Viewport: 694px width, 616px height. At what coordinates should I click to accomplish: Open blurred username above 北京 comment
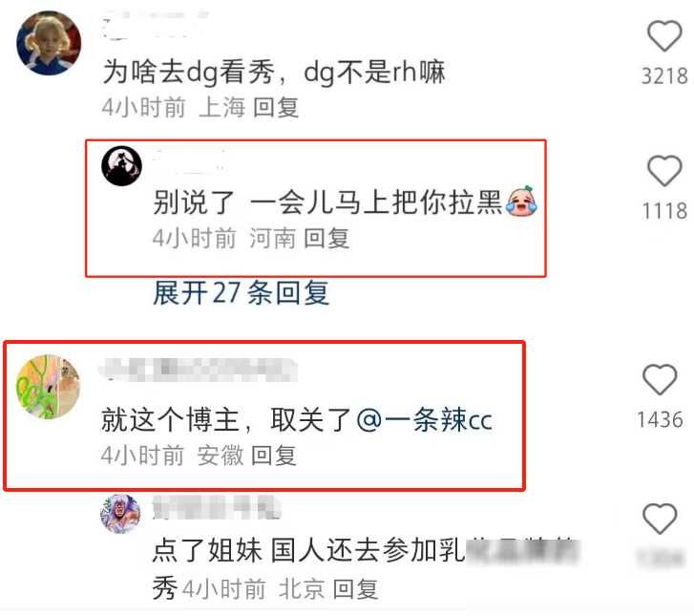tap(217, 507)
